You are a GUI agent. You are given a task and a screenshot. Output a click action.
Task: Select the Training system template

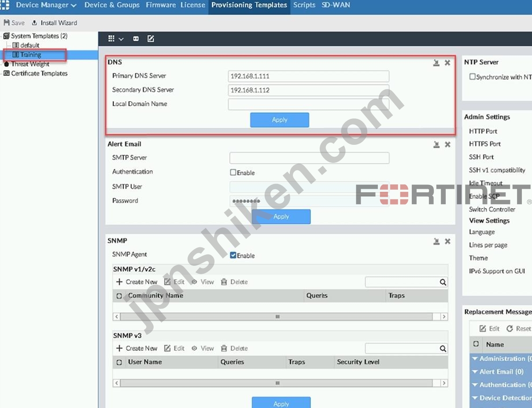tap(27, 55)
